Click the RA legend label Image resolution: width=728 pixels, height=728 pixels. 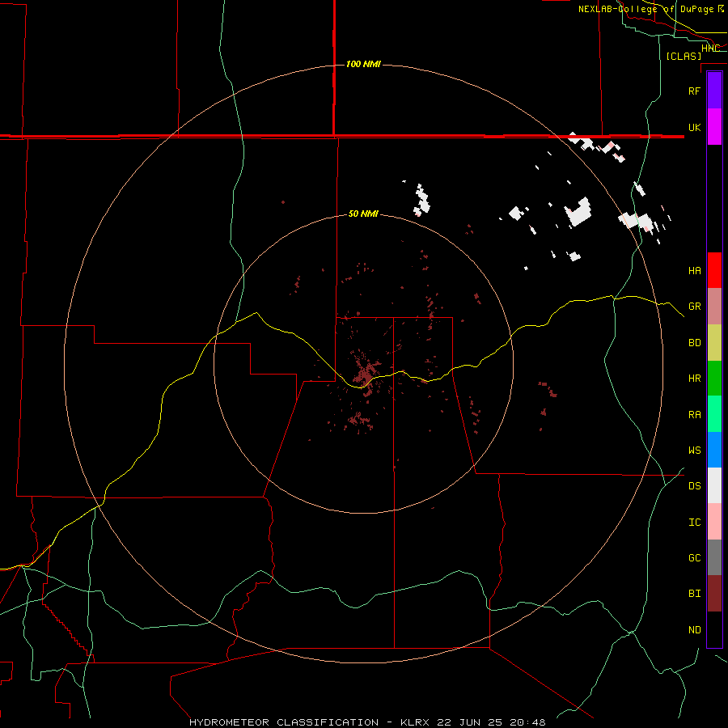pos(694,415)
